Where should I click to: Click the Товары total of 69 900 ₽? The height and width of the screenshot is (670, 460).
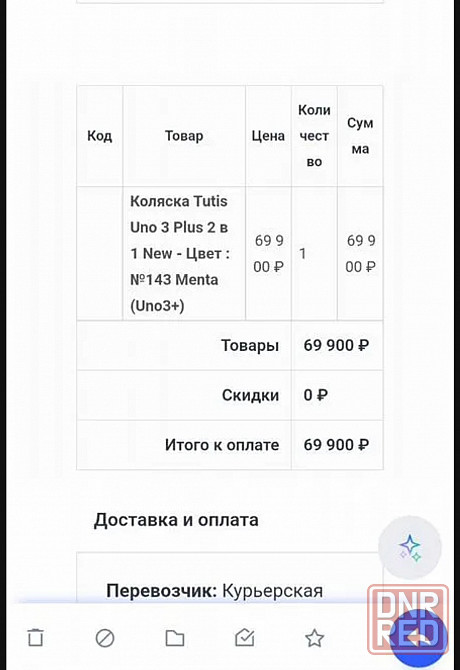coord(336,345)
